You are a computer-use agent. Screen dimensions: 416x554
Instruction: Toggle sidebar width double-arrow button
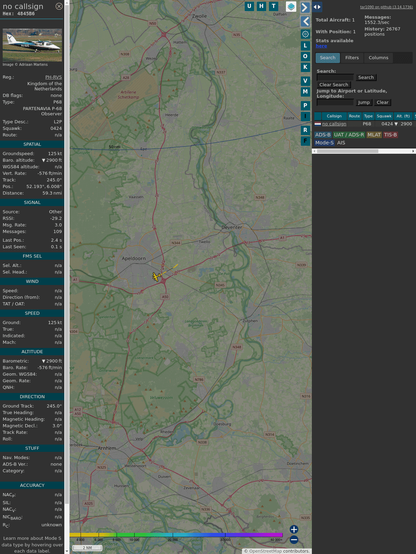pos(317,7)
